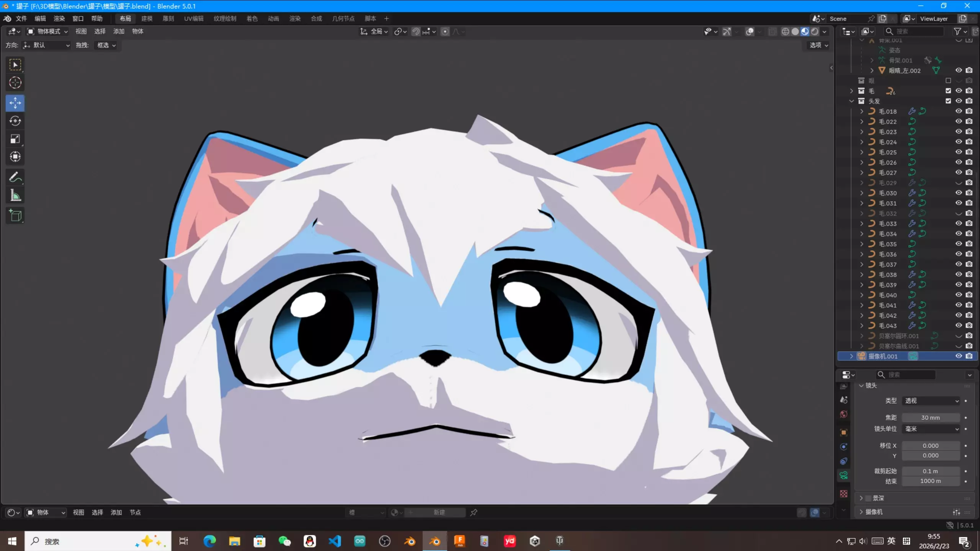The width and height of the screenshot is (980, 551).
Task: Open WeChat from the taskbar
Action: 284,541
